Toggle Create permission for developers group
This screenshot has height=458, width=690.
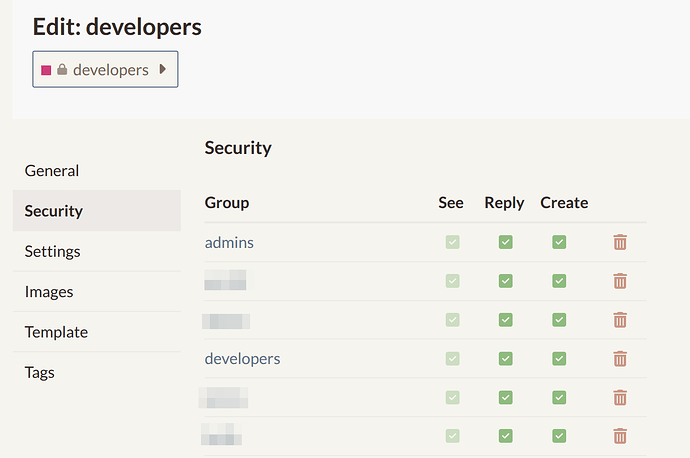coord(559,359)
